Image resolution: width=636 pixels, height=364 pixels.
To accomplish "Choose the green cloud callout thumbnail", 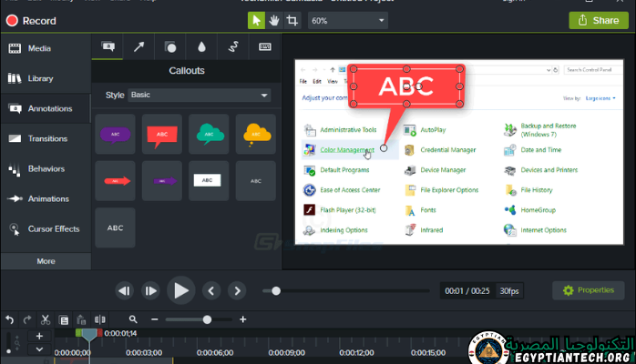I will click(208, 134).
